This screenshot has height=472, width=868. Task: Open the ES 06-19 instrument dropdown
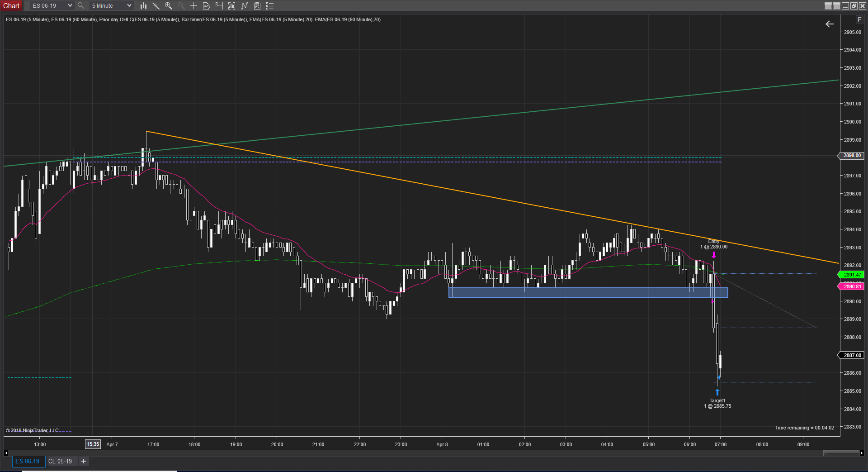(52, 5)
